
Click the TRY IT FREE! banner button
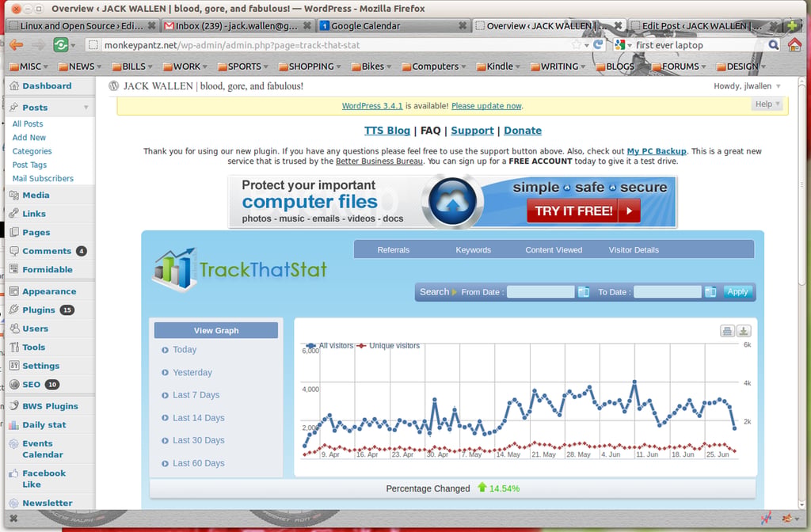click(584, 211)
